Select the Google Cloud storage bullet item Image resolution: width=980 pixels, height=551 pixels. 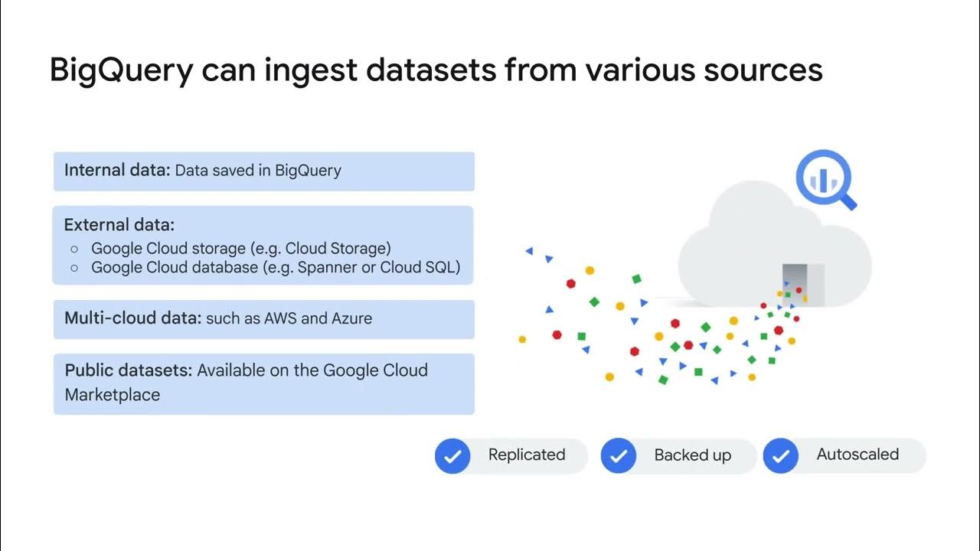(241, 248)
